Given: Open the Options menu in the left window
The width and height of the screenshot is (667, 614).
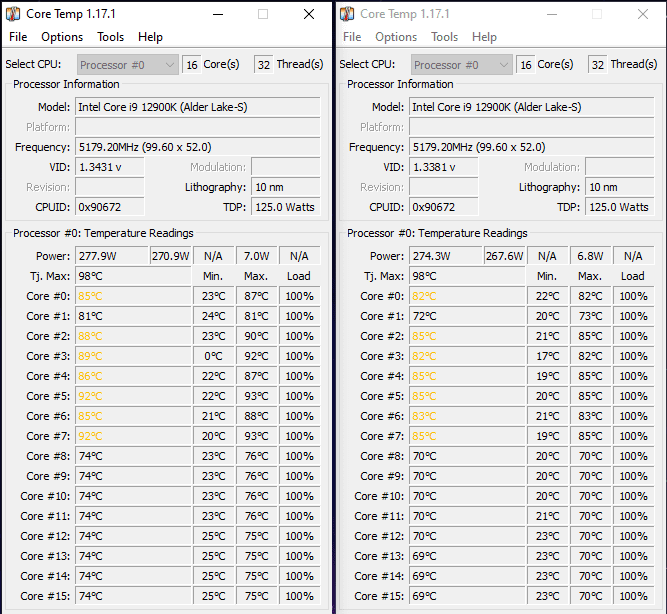Looking at the screenshot, I should pos(62,37).
